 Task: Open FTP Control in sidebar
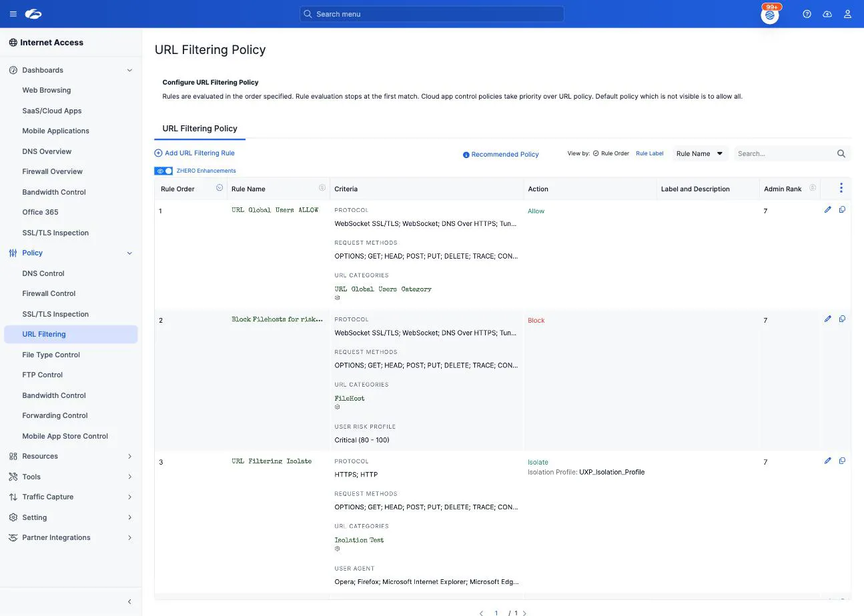click(42, 375)
